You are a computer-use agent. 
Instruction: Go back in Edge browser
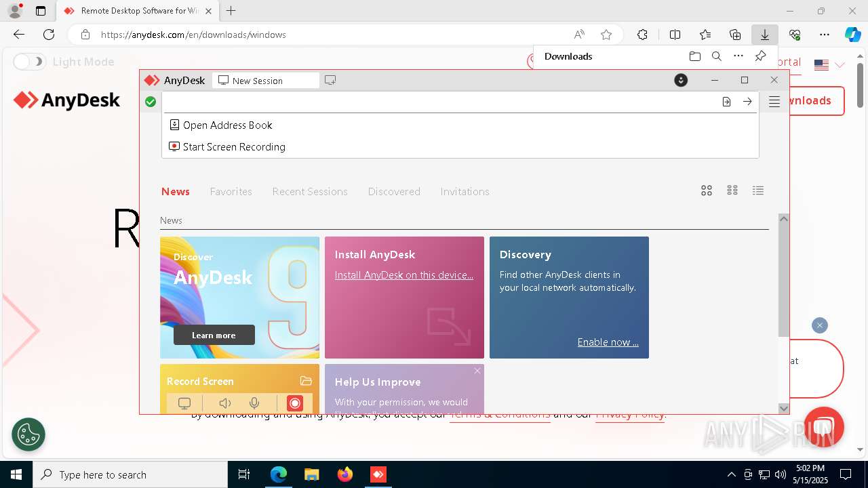click(19, 35)
